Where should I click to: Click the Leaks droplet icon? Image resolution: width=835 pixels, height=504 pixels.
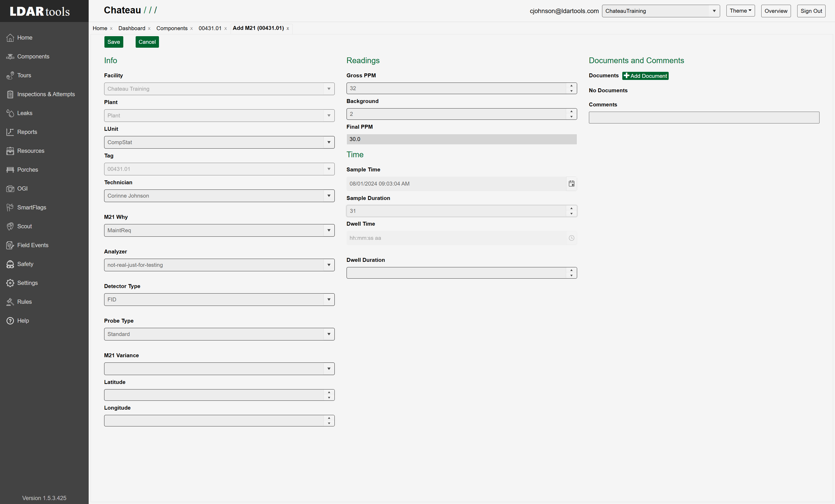click(10, 113)
